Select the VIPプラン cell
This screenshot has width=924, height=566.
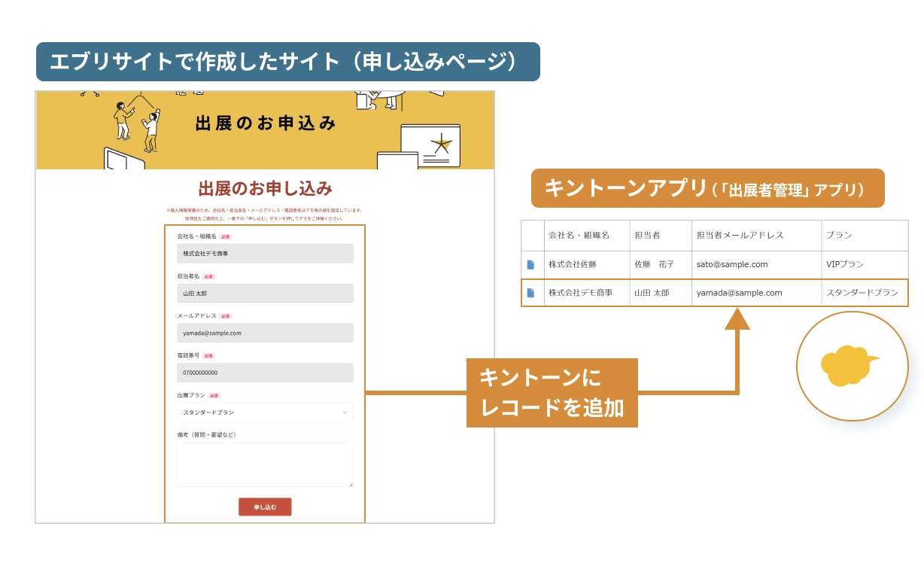865,265
